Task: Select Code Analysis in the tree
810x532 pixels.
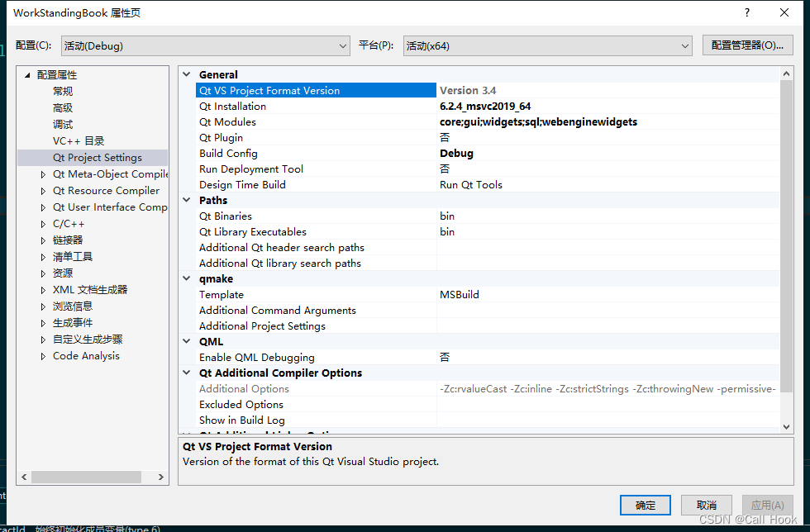Action: 85,355
